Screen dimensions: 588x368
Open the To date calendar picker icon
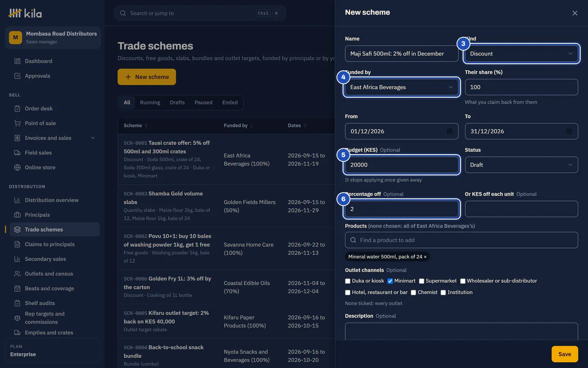569,131
